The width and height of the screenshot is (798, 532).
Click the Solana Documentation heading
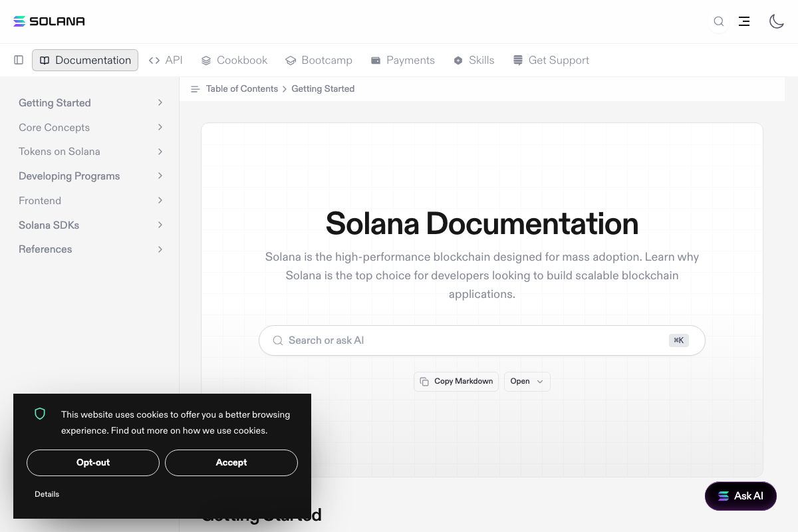[482, 223]
